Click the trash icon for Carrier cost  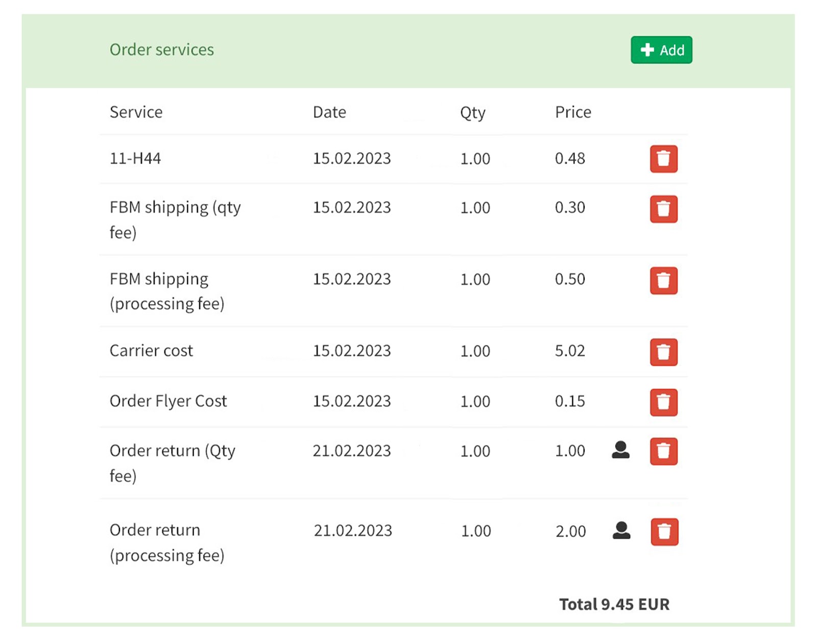[663, 352]
